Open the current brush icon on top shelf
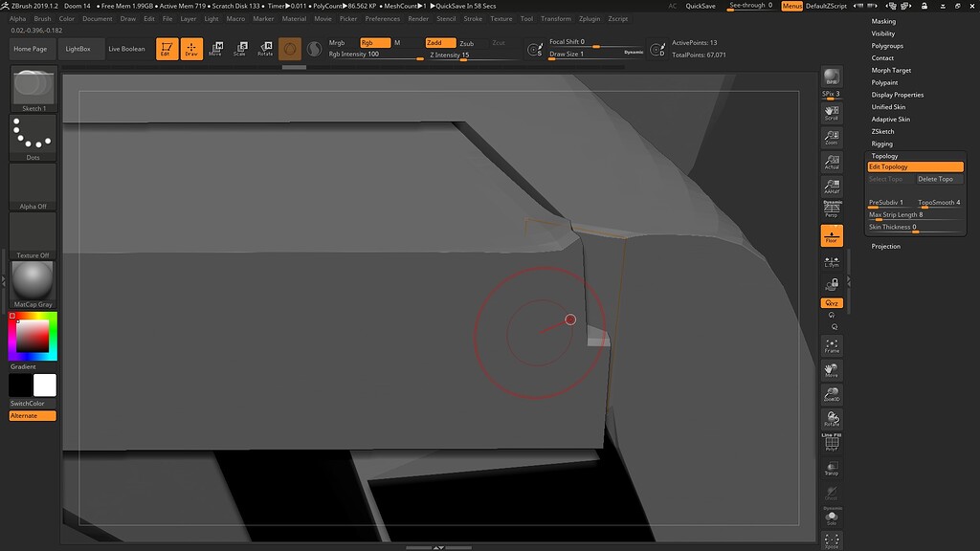The height and width of the screenshot is (551, 980). [290, 48]
